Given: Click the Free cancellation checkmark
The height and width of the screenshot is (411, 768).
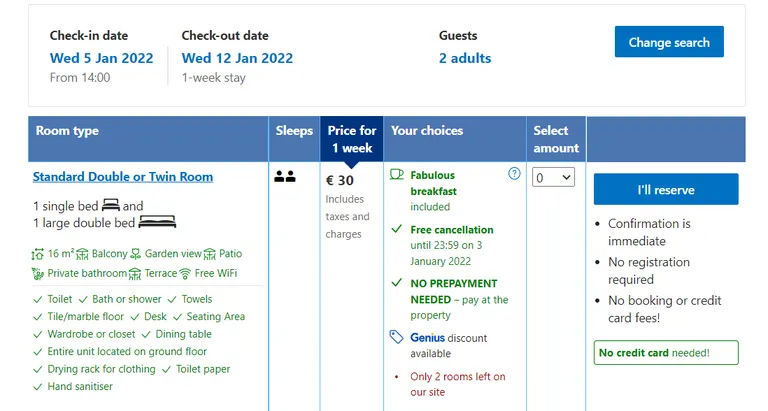Looking at the screenshot, I should 397,229.
